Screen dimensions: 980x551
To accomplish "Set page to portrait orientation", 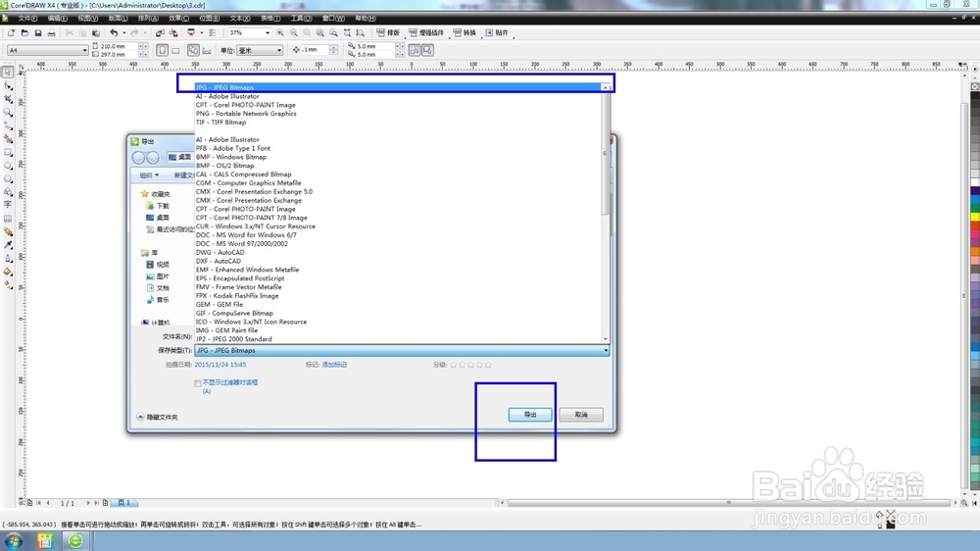I will pos(162,50).
